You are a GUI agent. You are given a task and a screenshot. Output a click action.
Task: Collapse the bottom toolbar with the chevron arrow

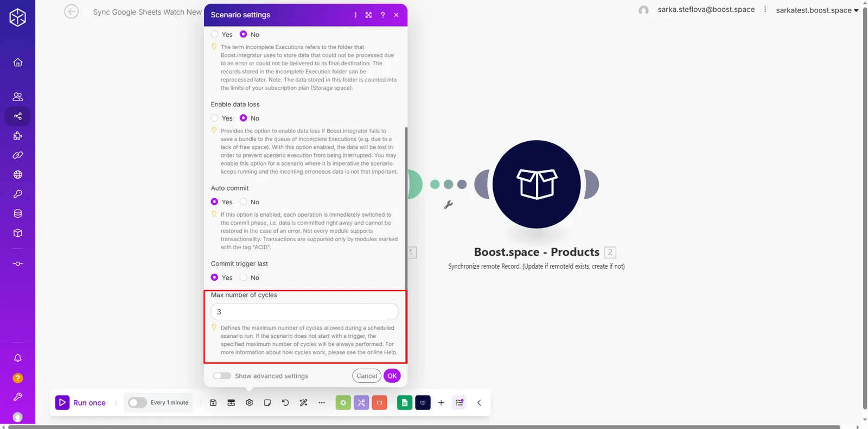pyautogui.click(x=479, y=402)
